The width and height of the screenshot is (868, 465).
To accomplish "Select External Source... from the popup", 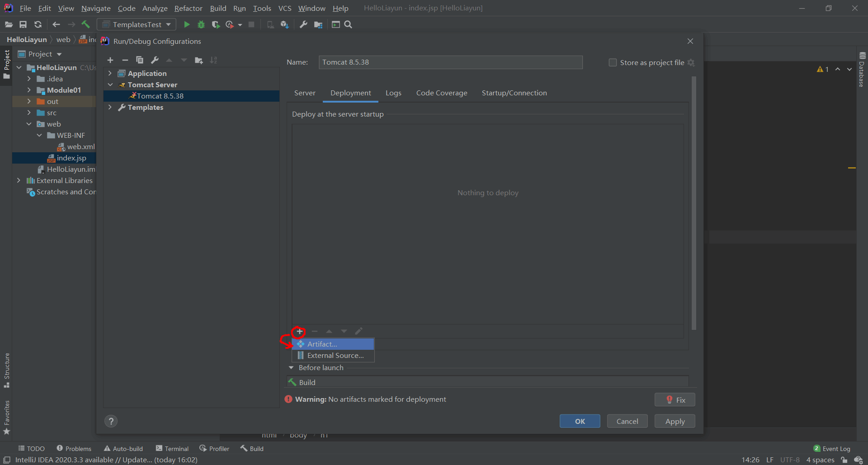I will click(x=333, y=355).
